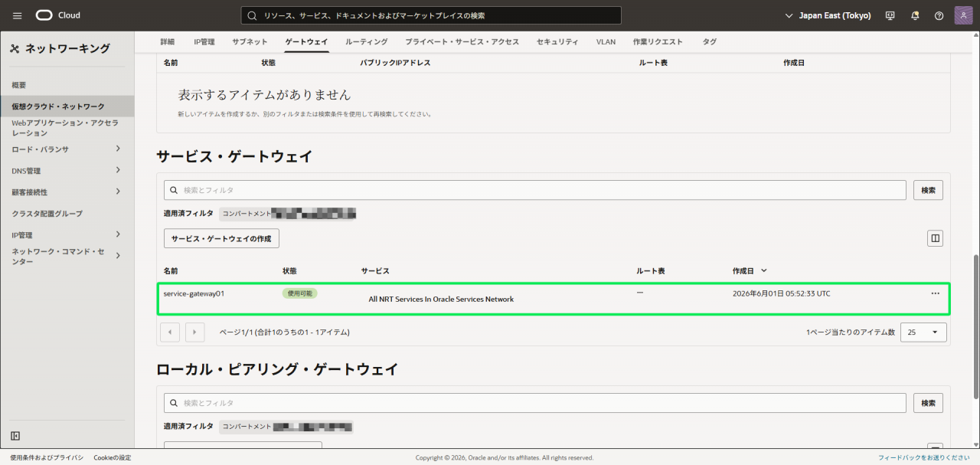Switch to the ルーティング tab
Image resolution: width=980 pixels, height=465 pixels.
(367, 41)
